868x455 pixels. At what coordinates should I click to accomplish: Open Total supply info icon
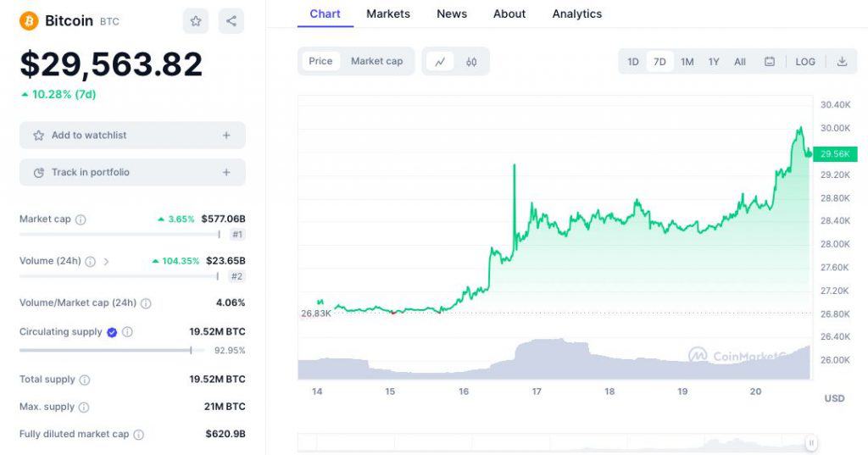click(x=84, y=380)
